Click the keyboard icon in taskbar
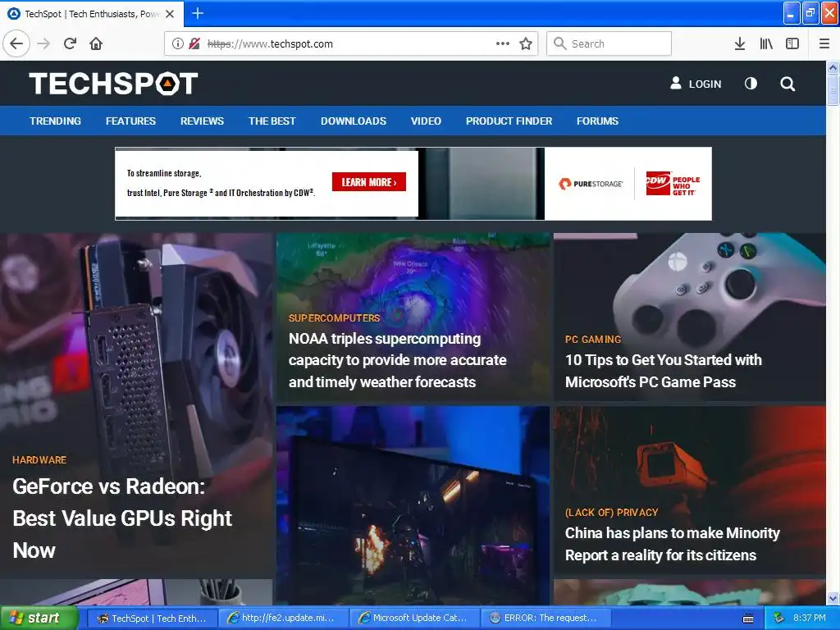The width and height of the screenshot is (840, 630). click(x=748, y=619)
